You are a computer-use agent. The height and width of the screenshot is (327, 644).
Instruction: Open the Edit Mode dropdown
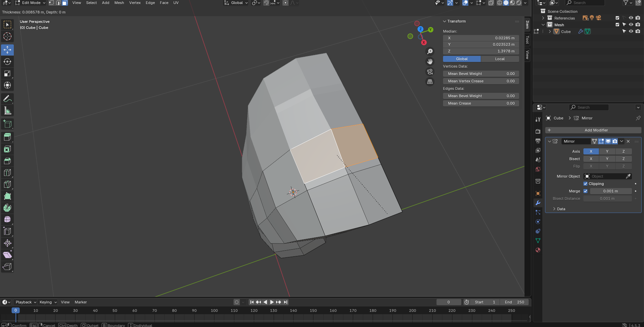tap(30, 3)
